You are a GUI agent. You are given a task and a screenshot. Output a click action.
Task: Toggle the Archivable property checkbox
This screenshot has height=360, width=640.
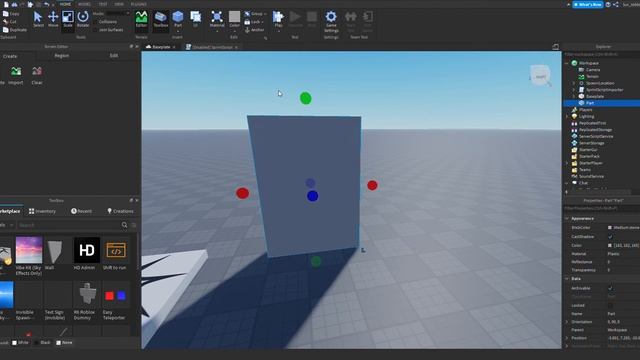(610, 288)
